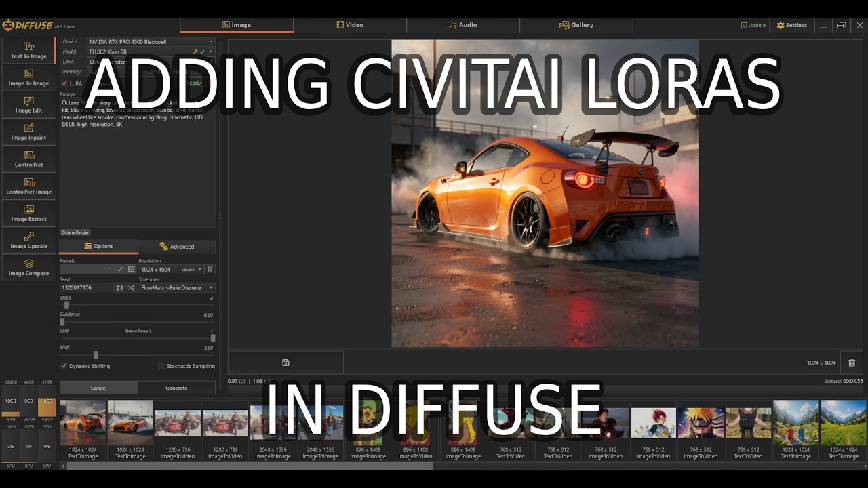Enable Stochastic Sampling checkbox
868x488 pixels.
pyautogui.click(x=161, y=366)
